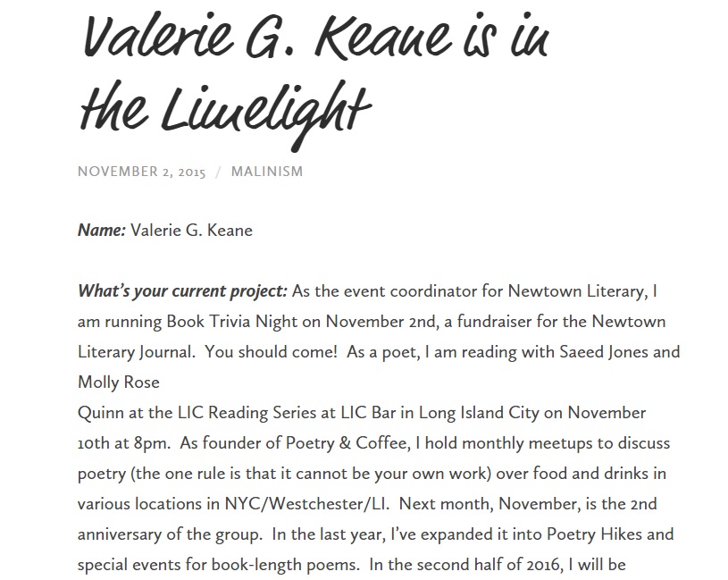The width and height of the screenshot is (728, 580).
Task: Click the name 'Molly Rose'
Action: point(119,382)
